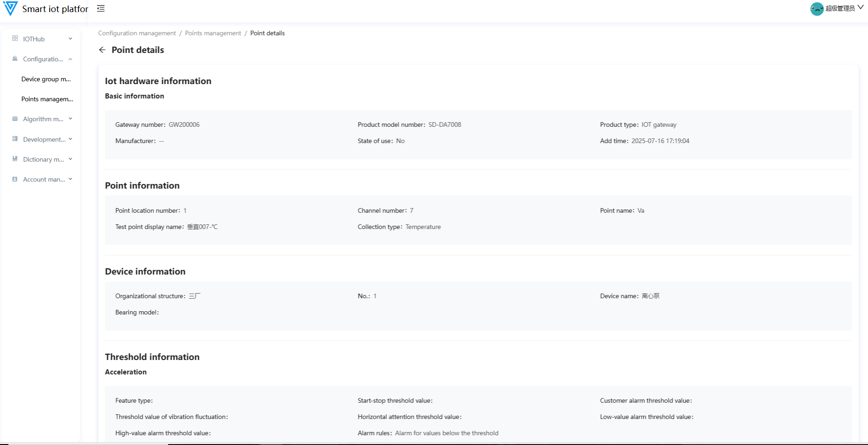868x445 pixels.
Task: Collapse sidebar with the menu fold icon
Action: (101, 8)
